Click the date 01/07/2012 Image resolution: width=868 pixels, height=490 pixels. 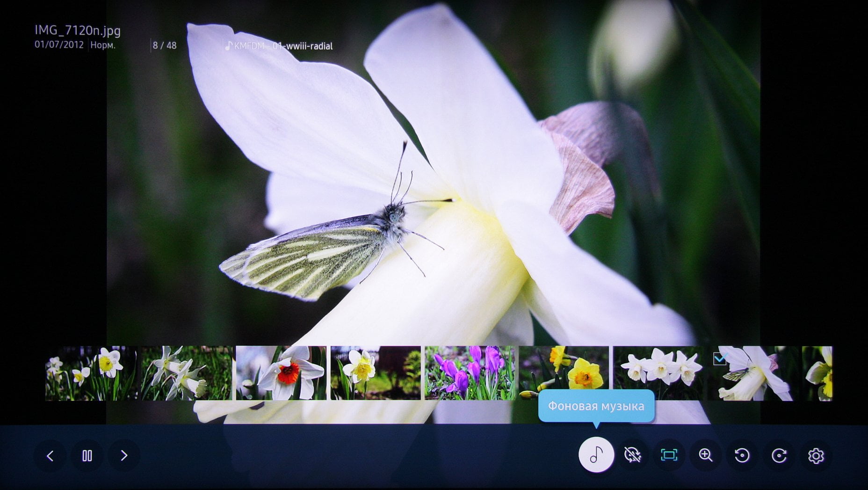(x=59, y=45)
